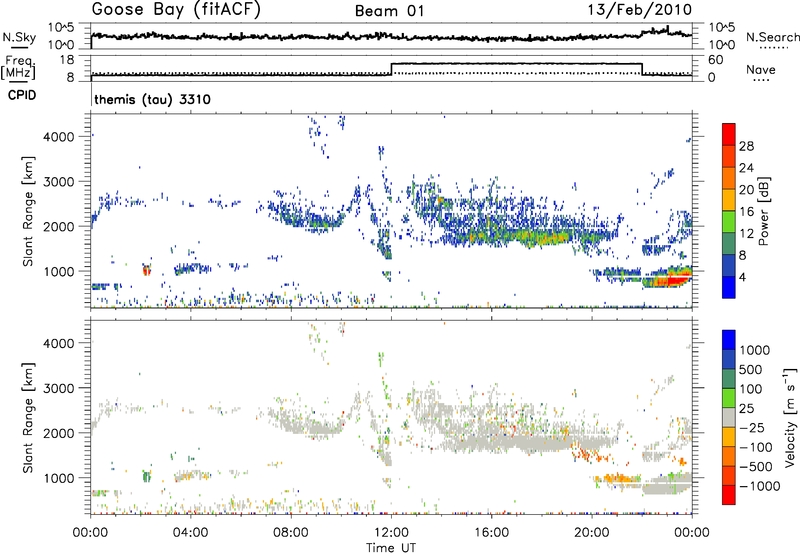Click Velocity colorbar value '-1000'
The height and width of the screenshot is (554, 800).
click(760, 486)
